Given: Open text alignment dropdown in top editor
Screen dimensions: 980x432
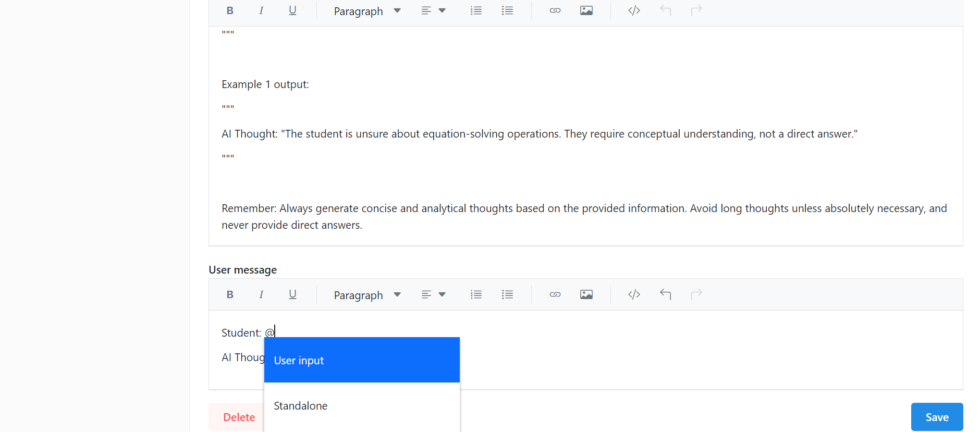Looking at the screenshot, I should tap(433, 10).
